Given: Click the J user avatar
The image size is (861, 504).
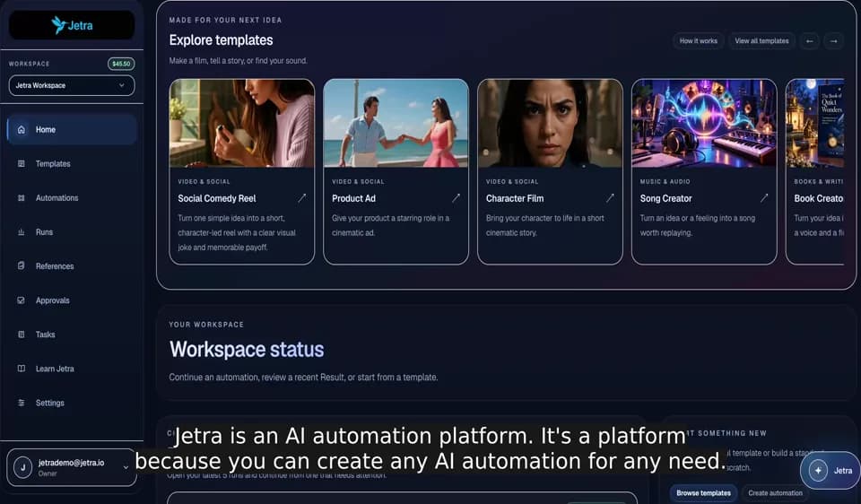Looking at the screenshot, I should coord(22,468).
